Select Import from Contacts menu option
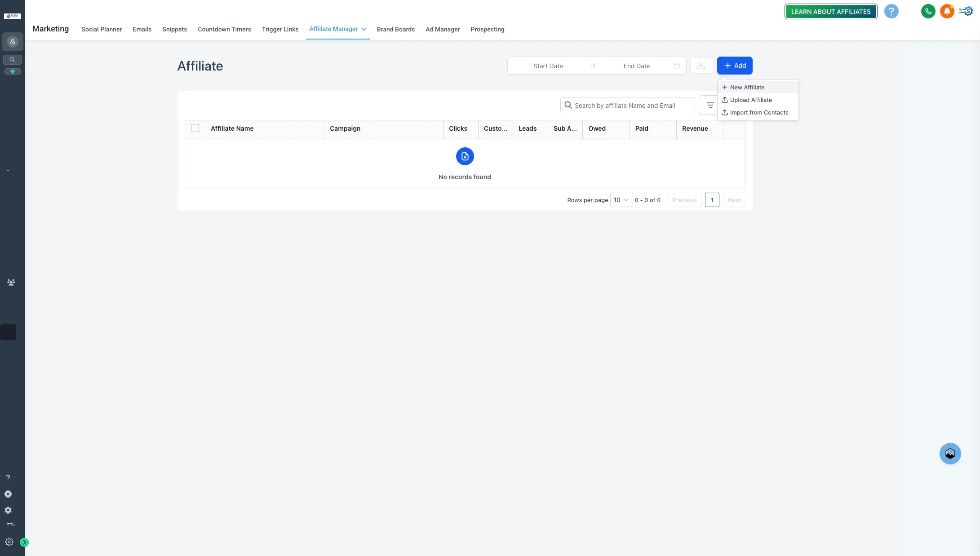 [x=758, y=112]
